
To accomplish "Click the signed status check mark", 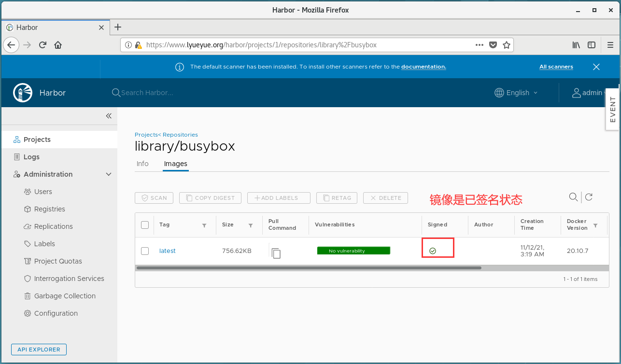I will coord(433,251).
